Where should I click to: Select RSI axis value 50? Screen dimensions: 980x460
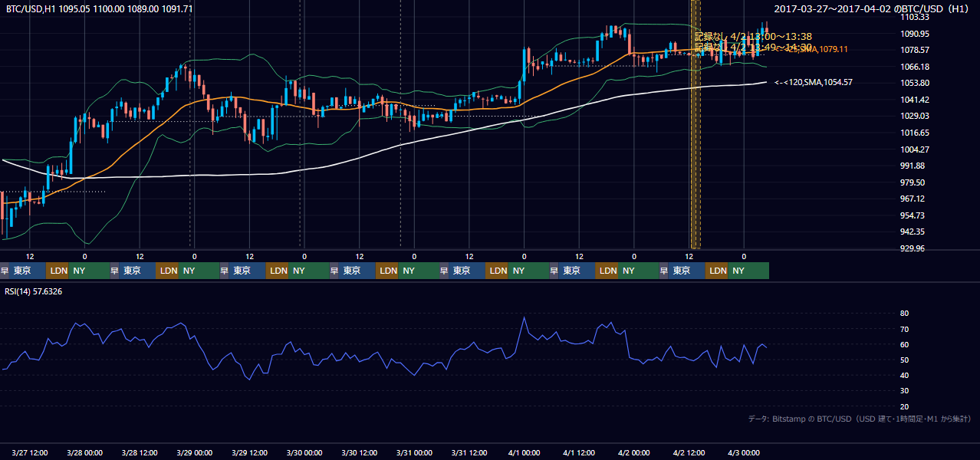tap(904, 360)
